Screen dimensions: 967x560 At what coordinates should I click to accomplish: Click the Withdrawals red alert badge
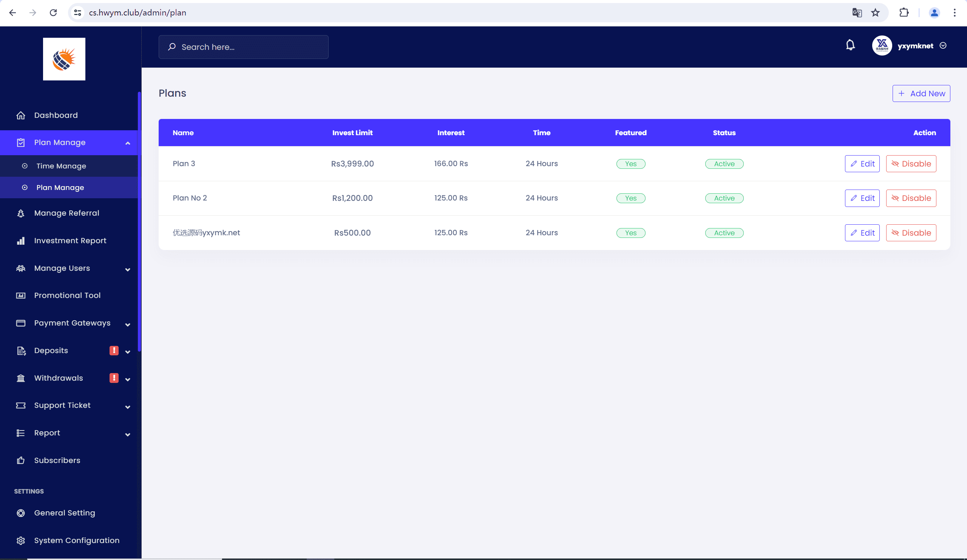[114, 378]
